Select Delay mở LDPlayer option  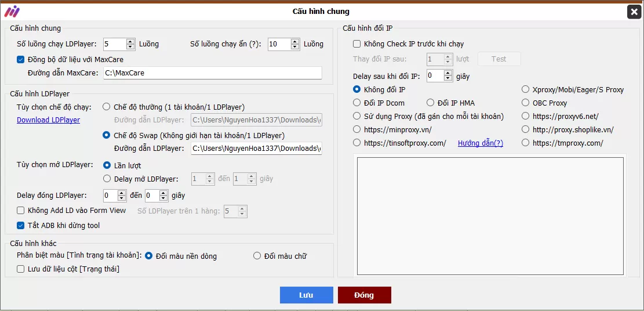click(106, 179)
